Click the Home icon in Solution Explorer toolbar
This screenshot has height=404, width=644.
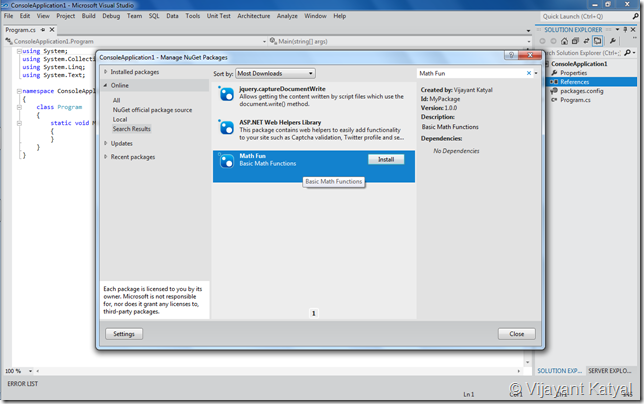pos(564,41)
